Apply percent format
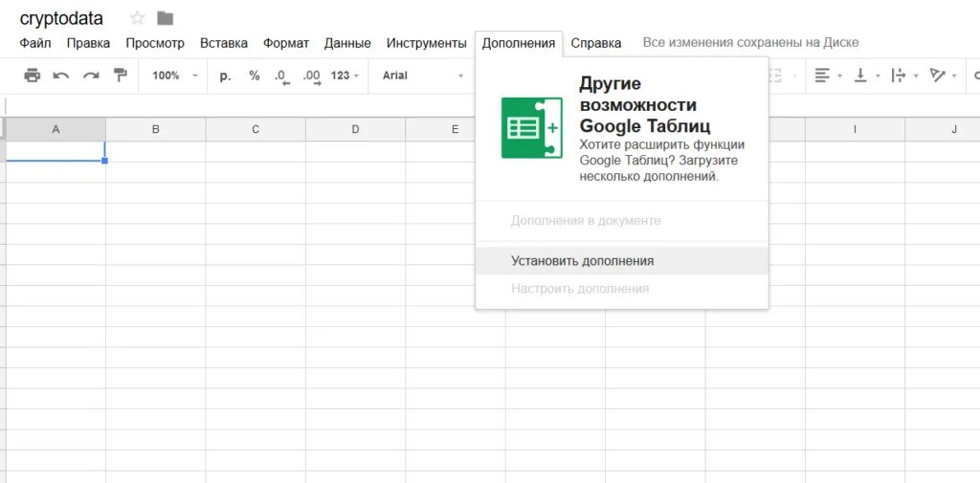Viewport: 980px width, 483px height. [254, 76]
